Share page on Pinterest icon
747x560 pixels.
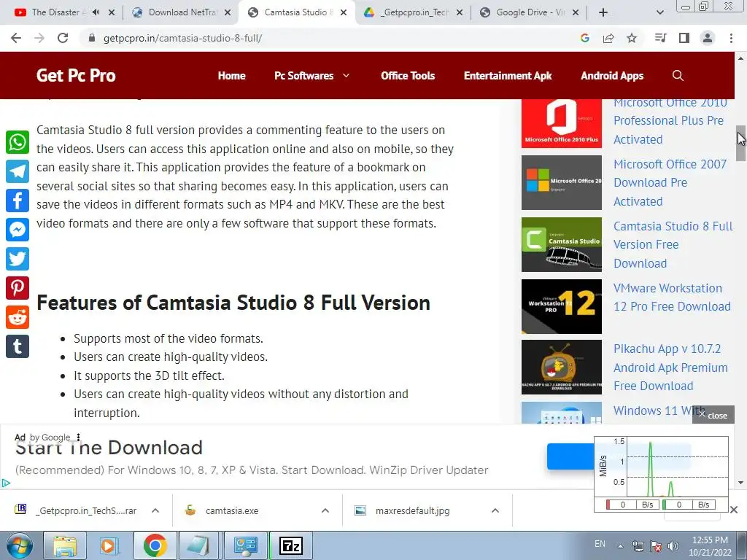click(18, 288)
